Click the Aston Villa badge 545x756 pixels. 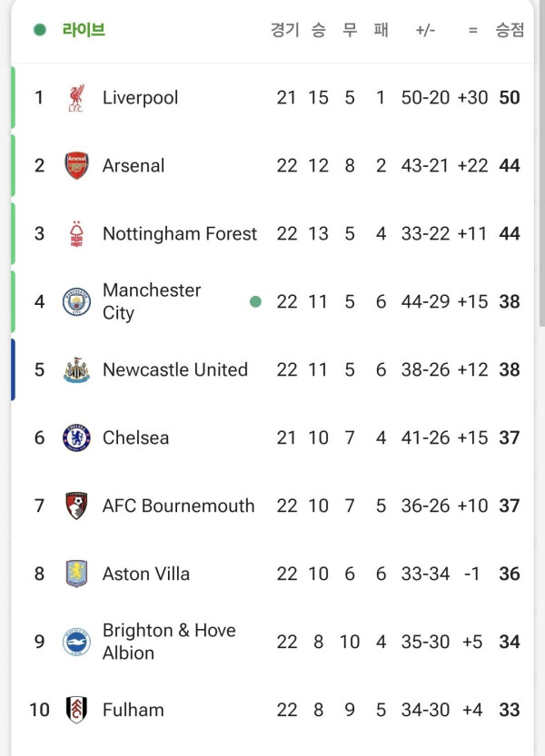pyautogui.click(x=76, y=574)
